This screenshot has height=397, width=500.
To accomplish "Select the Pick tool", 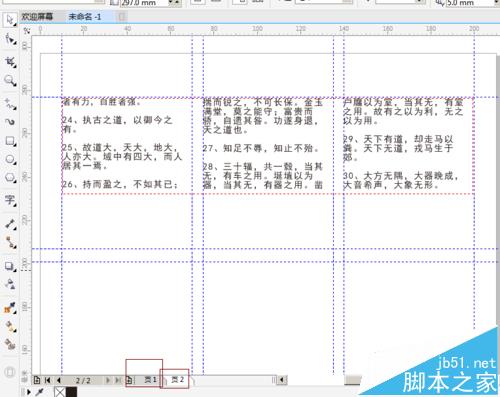I will pos(10,20).
